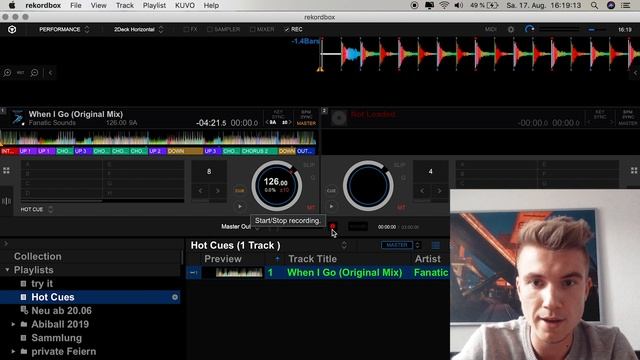
Task: Open the Playlist menu
Action: point(154,5)
